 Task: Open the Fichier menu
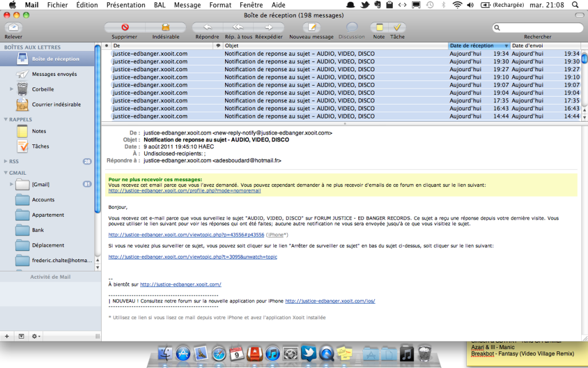[57, 5]
